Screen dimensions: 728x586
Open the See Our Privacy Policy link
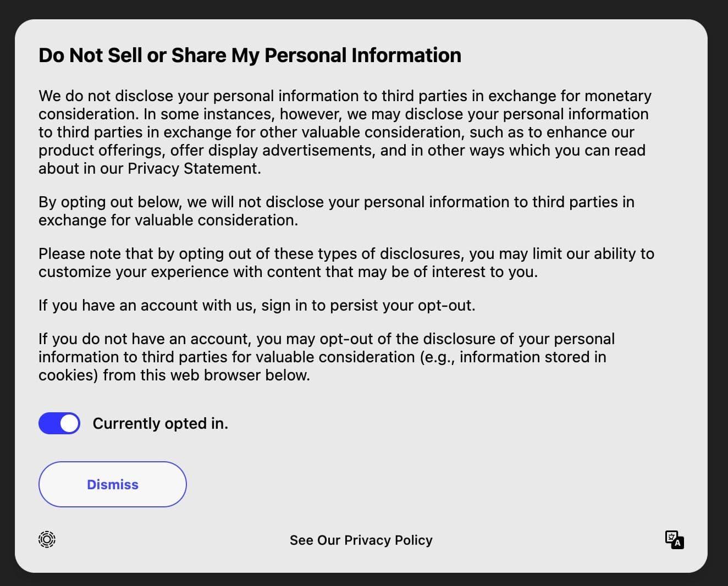pos(361,540)
